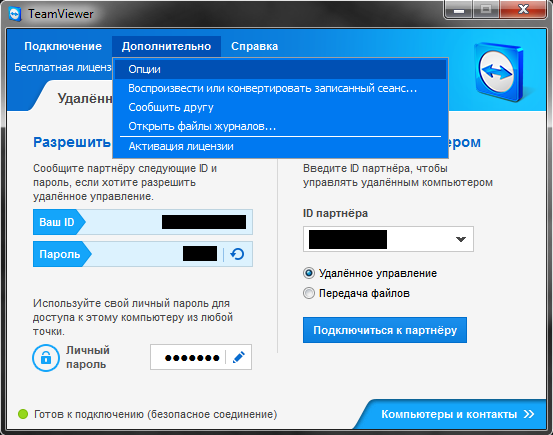The height and width of the screenshot is (435, 553).
Task: Click the padlock icon beside Личный пароль
Action: [x=46, y=358]
